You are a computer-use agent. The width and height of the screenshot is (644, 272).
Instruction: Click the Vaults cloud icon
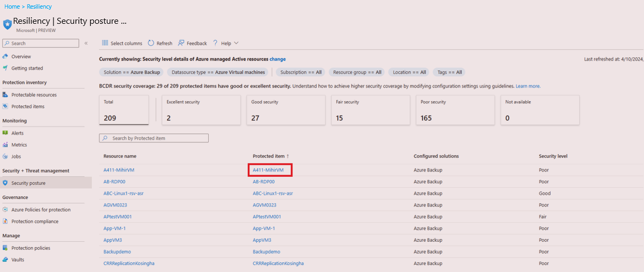[5, 259]
